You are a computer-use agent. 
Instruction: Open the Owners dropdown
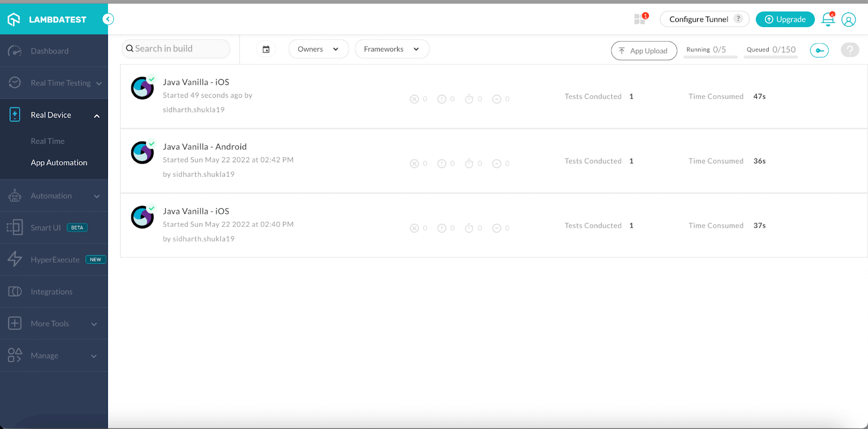(318, 49)
